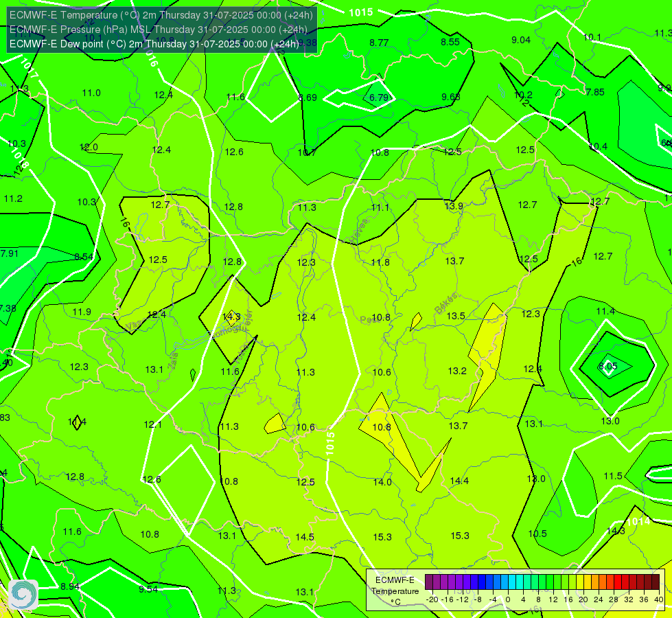
Task: Click the Pest county label
Action: pos(369,320)
